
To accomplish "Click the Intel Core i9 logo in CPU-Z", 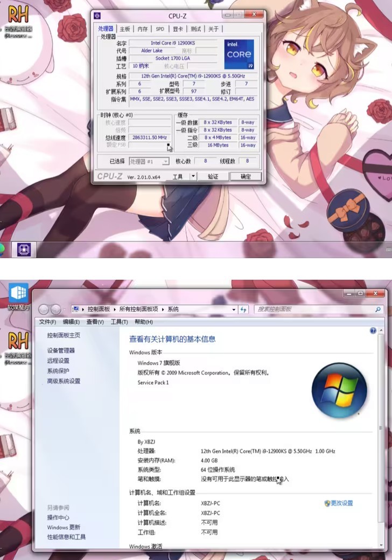I will [x=239, y=54].
